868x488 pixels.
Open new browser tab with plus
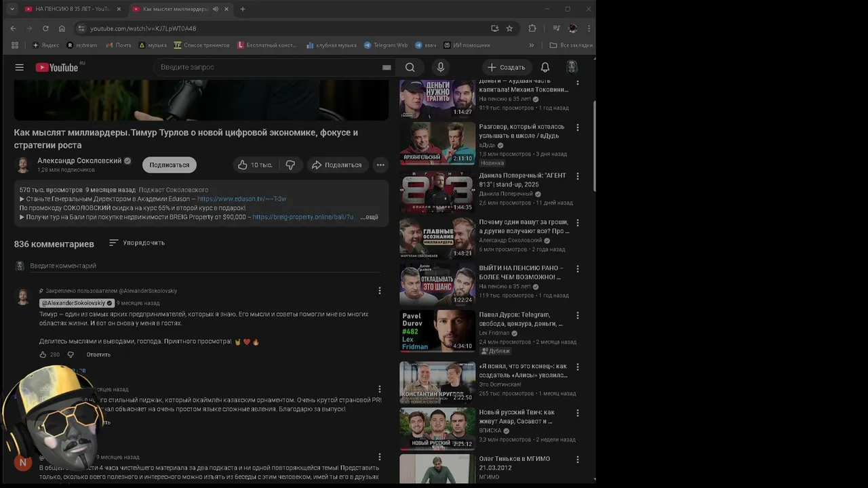[x=243, y=9]
